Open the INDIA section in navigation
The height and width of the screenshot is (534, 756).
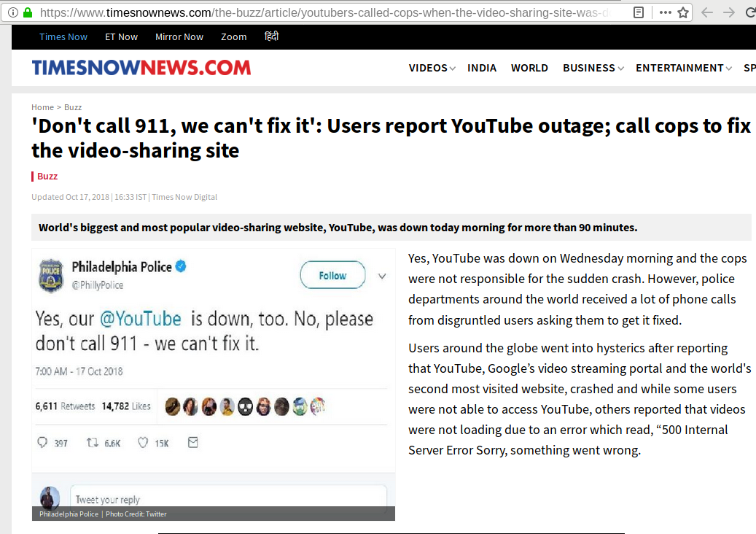tap(482, 68)
